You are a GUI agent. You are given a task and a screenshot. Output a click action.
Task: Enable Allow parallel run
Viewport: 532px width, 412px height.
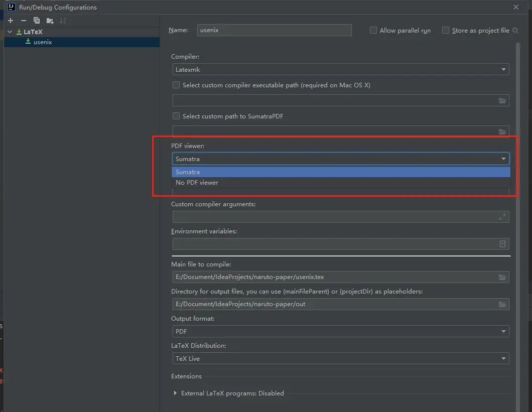click(x=373, y=30)
